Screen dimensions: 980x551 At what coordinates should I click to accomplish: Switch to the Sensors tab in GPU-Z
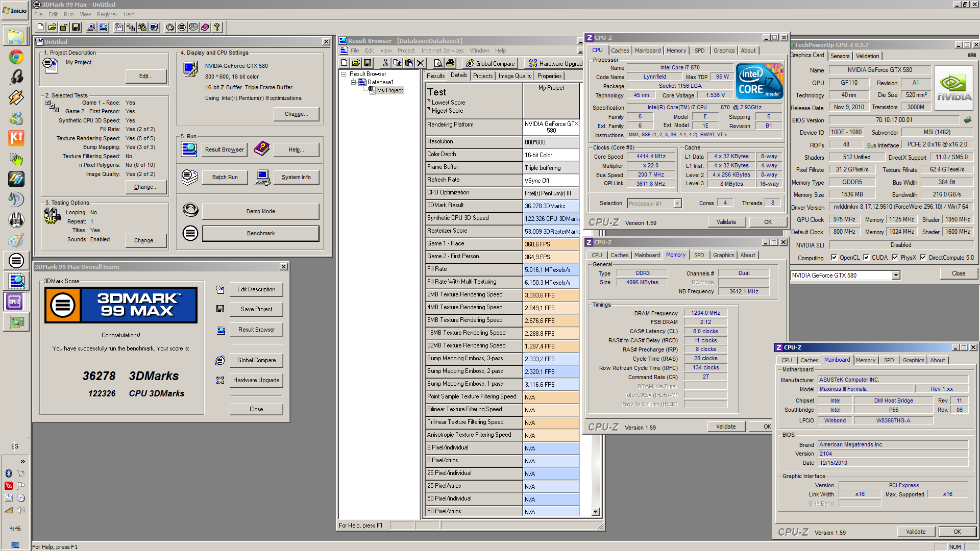pyautogui.click(x=840, y=56)
